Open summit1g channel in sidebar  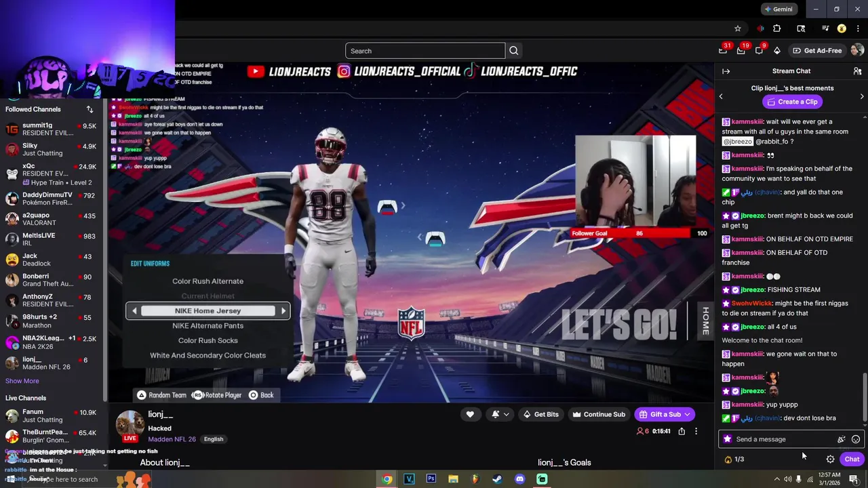[52, 129]
